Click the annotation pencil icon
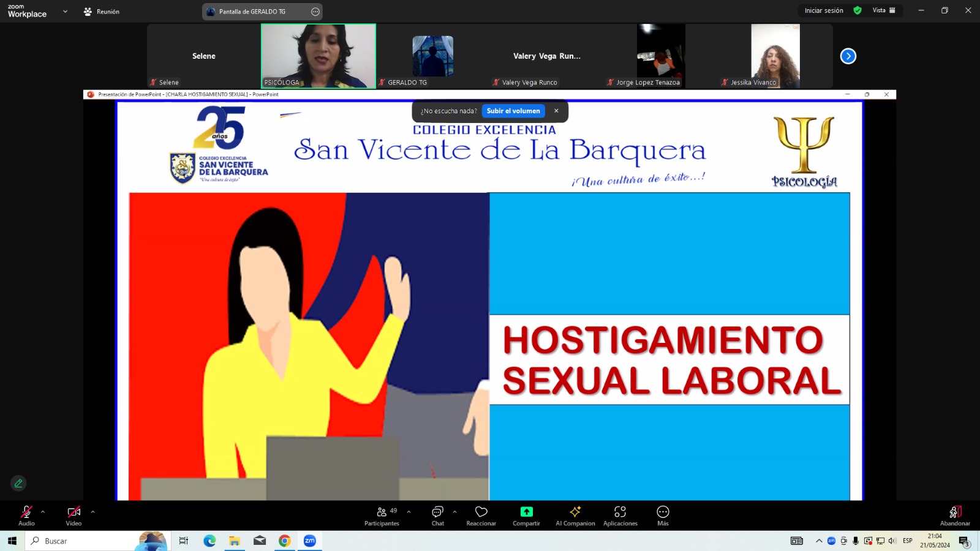 [18, 483]
